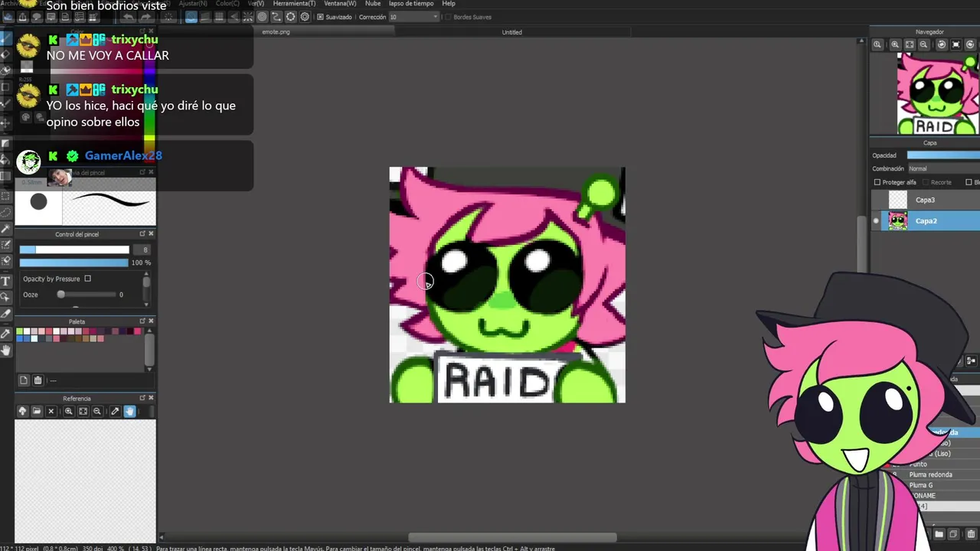Screen dimensions: 980x551
Task: Adjust the Ooze slider handle
Action: (60, 295)
